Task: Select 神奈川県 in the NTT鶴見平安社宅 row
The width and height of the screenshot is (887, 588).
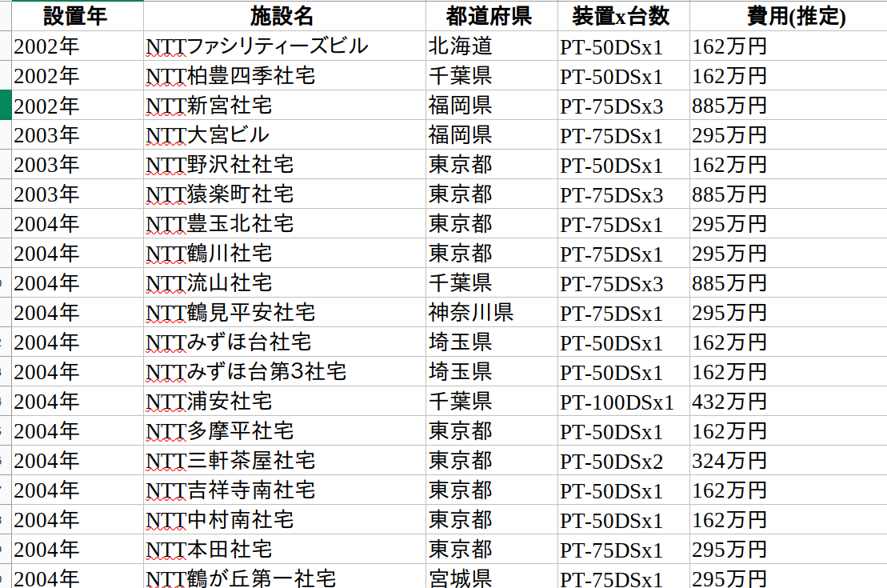Action: click(x=492, y=312)
